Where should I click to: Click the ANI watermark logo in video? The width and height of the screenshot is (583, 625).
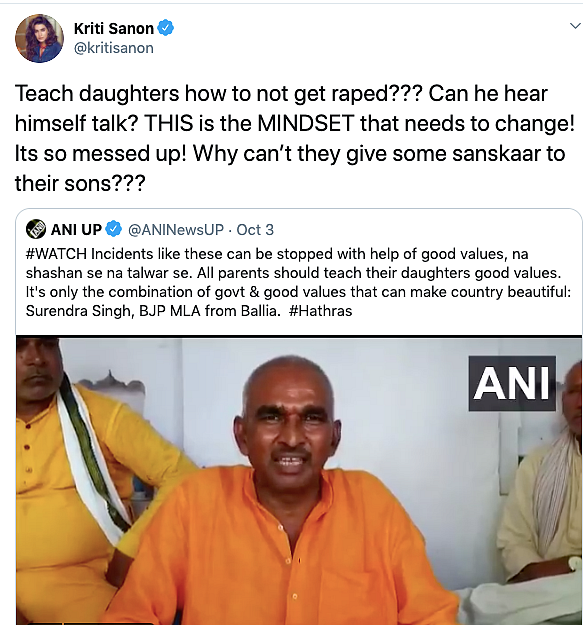pos(512,383)
